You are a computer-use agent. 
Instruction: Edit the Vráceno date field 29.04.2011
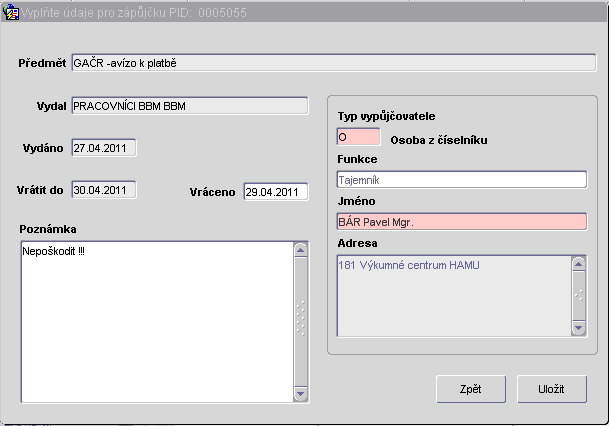pyautogui.click(x=276, y=192)
